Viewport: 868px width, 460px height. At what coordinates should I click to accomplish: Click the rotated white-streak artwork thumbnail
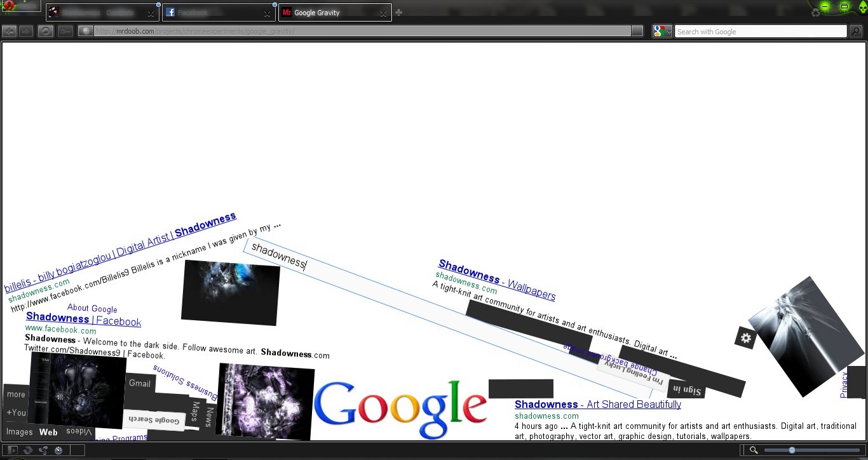coord(806,337)
